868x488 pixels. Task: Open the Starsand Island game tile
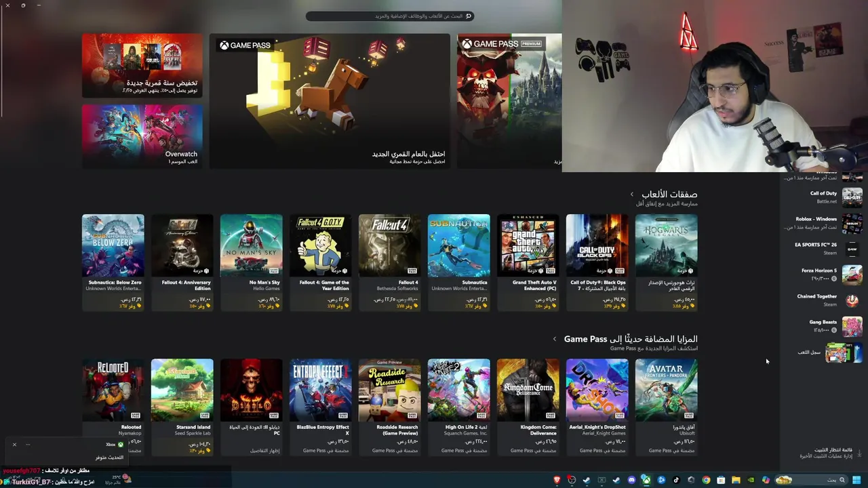(182, 407)
